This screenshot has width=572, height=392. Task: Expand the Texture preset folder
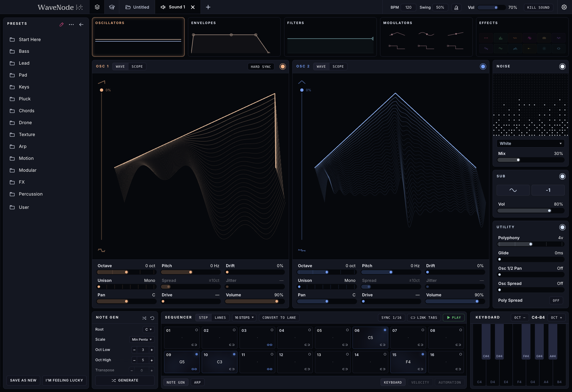46,135
